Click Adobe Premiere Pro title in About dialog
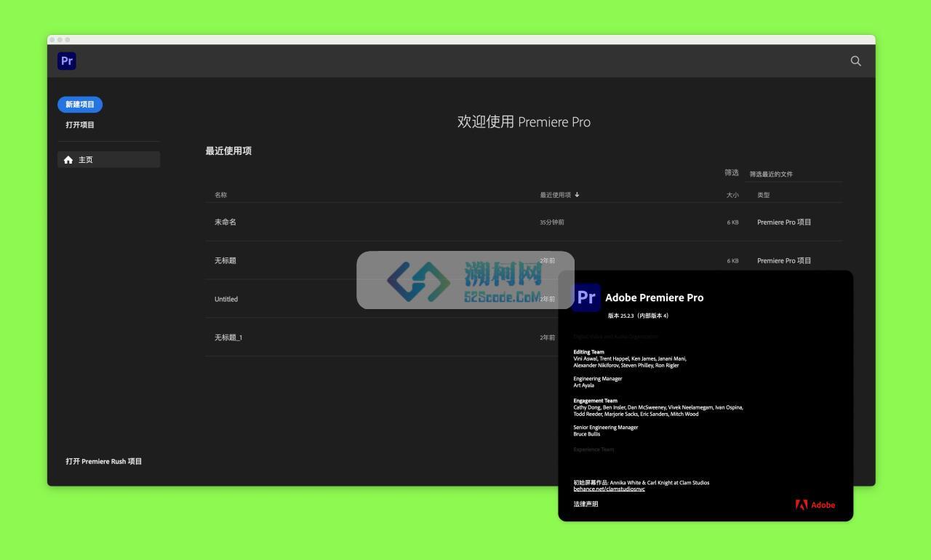This screenshot has width=931, height=560. [x=655, y=297]
